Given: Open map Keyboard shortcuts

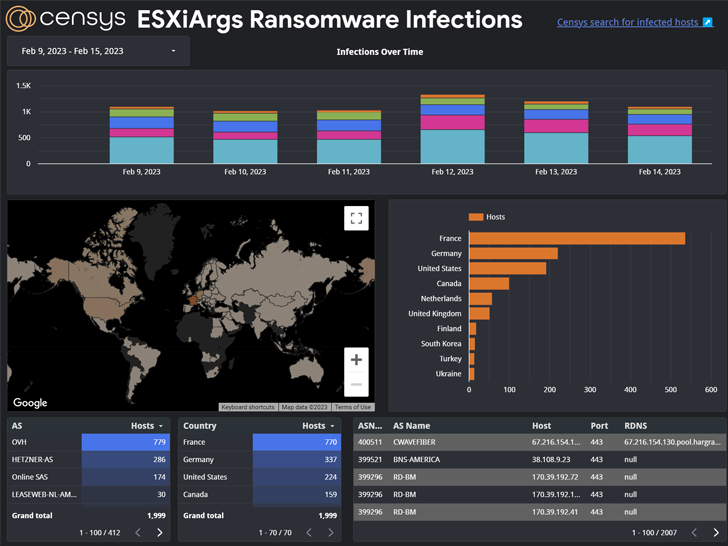Looking at the screenshot, I should coord(248,407).
